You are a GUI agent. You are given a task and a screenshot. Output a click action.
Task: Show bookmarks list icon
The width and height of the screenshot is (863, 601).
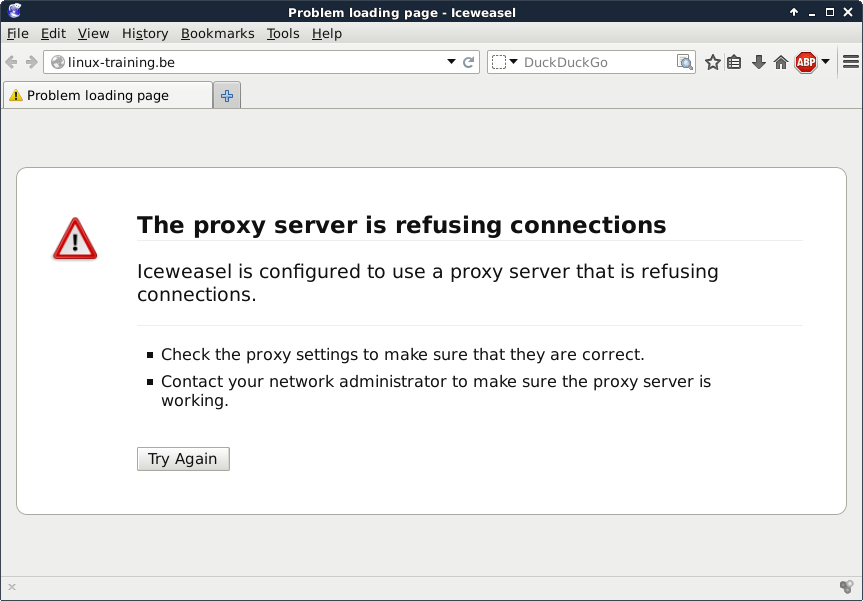point(734,62)
